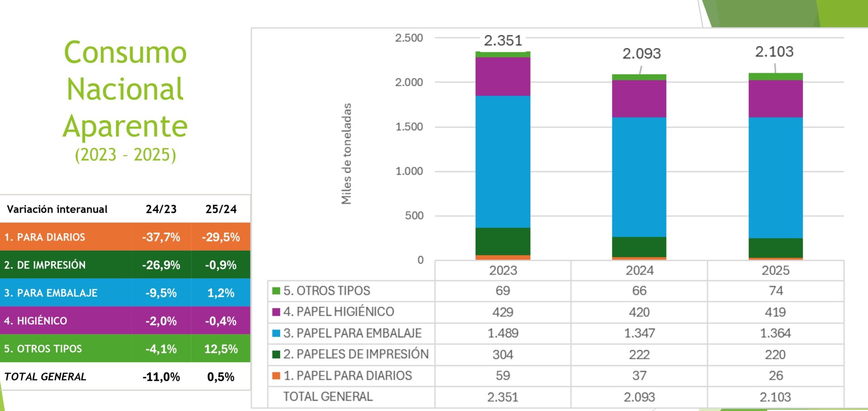Click the 1.489 embalaje value for 2023
The height and width of the screenshot is (411, 868).
tap(503, 333)
